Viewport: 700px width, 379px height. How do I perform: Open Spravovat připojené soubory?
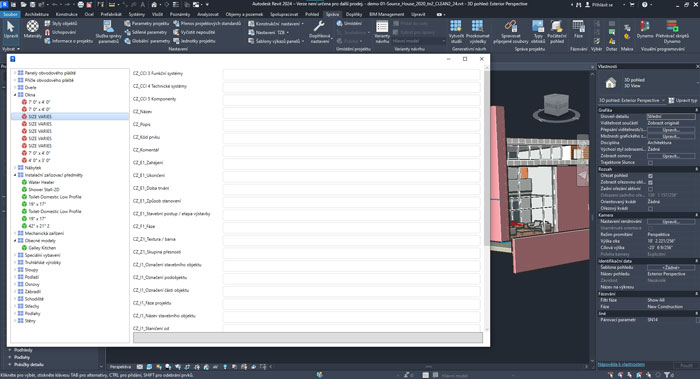(511, 32)
